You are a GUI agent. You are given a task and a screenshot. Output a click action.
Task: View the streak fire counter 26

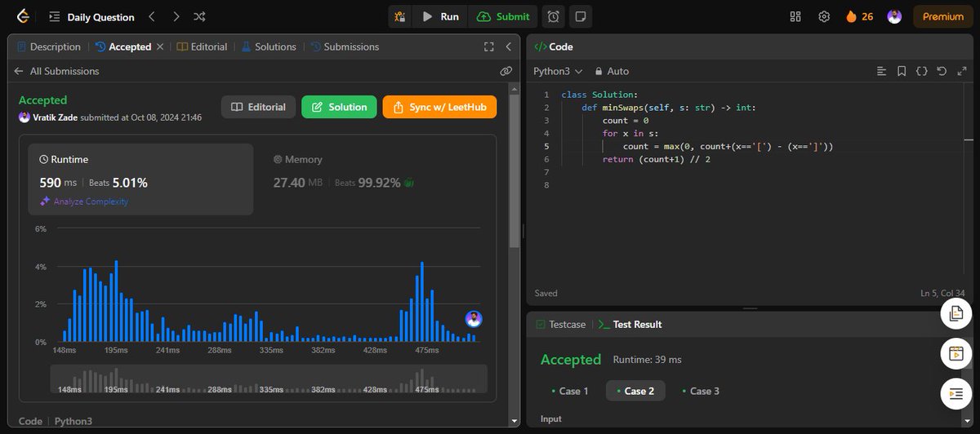859,16
